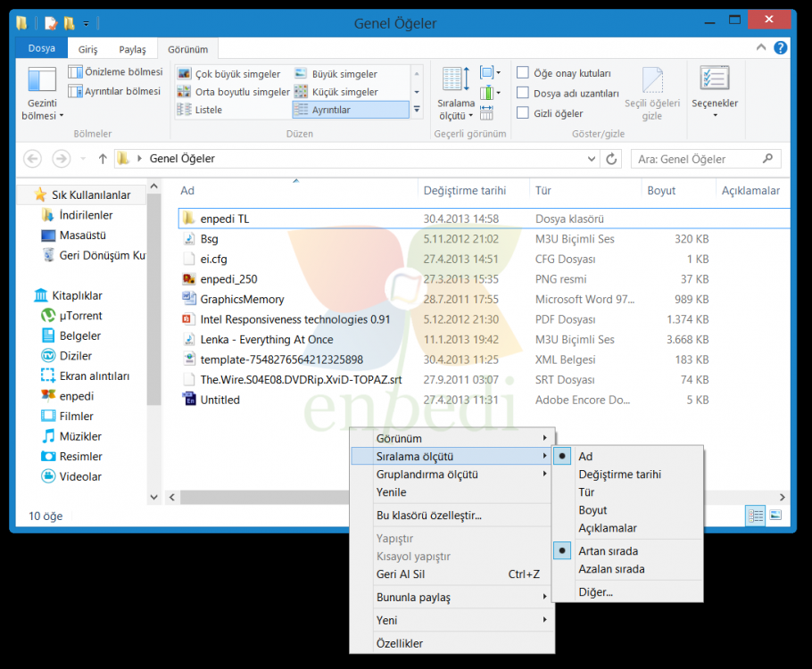Choose Bu klasörü özelleştir... menu item
Screen dimensions: 812x669
tap(452, 516)
